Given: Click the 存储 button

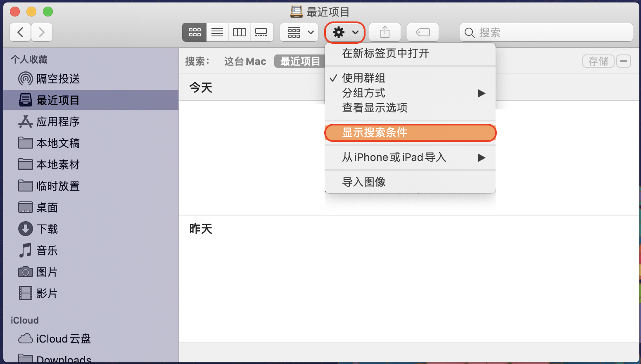Looking at the screenshot, I should click(598, 61).
